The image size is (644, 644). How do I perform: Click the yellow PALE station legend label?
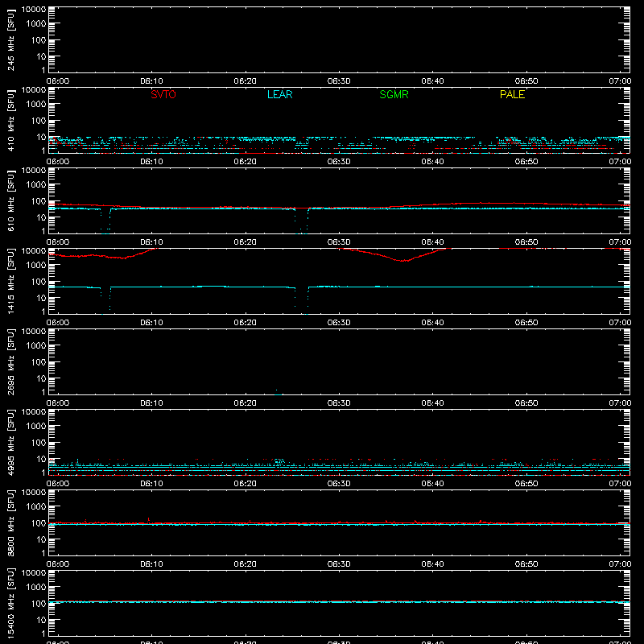[x=512, y=94]
